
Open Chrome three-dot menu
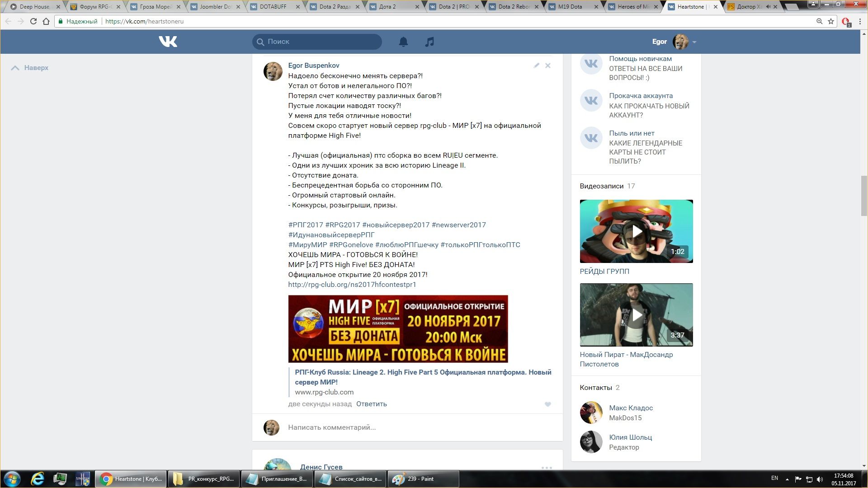pyautogui.click(x=860, y=21)
